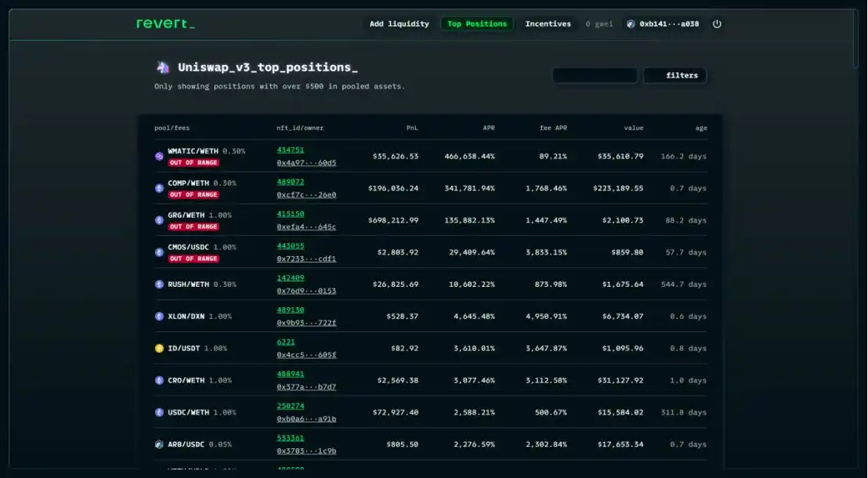The image size is (868, 478).
Task: Click the USDC/WETH token icon
Action: pyautogui.click(x=160, y=412)
